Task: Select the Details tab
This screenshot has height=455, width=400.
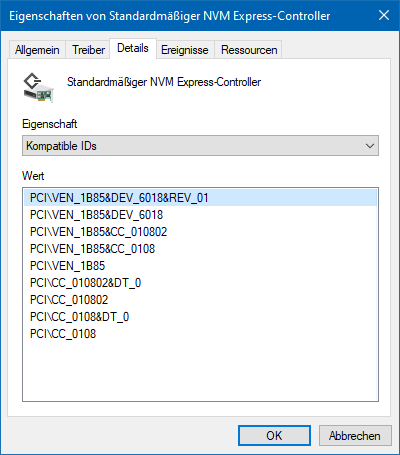Action: click(133, 48)
